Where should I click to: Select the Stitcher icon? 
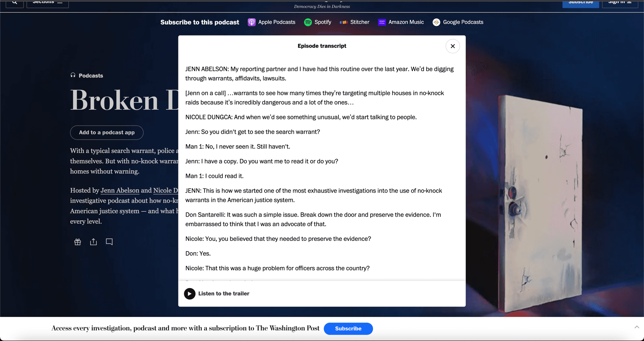344,22
